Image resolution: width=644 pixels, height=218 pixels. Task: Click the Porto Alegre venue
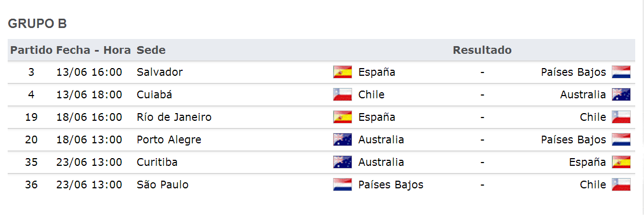169,140
